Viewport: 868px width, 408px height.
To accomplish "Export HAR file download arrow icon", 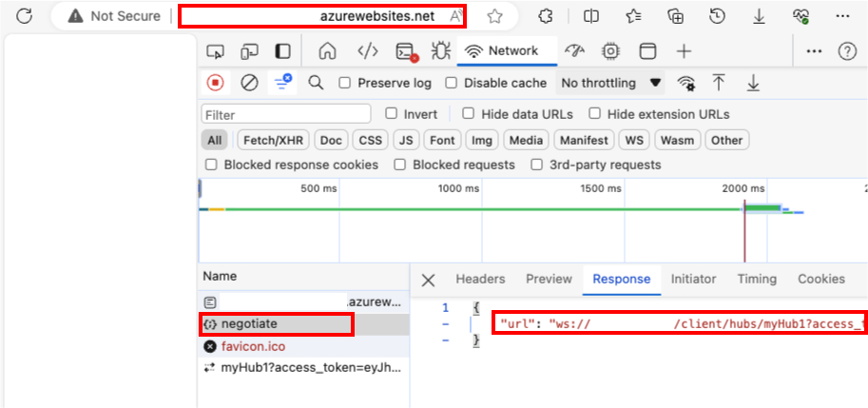I will tap(753, 83).
